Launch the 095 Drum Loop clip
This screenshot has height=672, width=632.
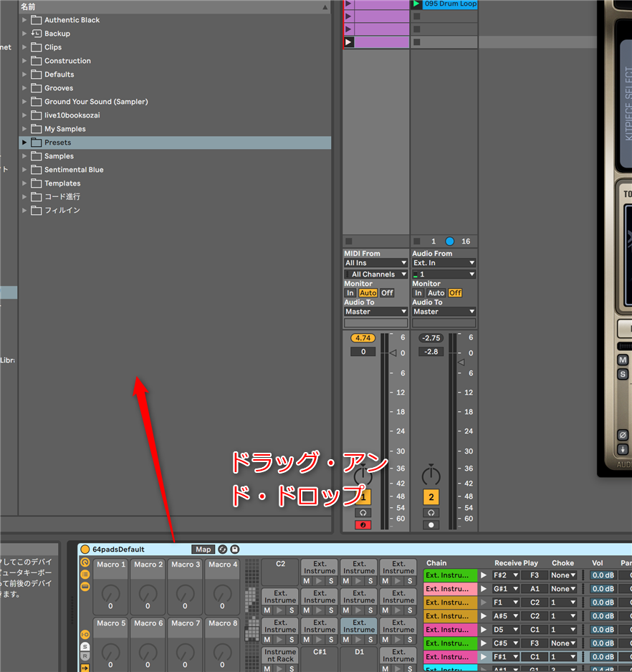coord(416,4)
